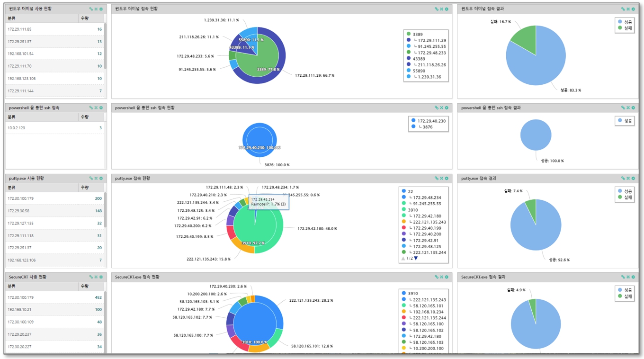Screen dimensions: 644x359
Task: Go to next legend page in putty.exe chart
Action: pos(416,259)
